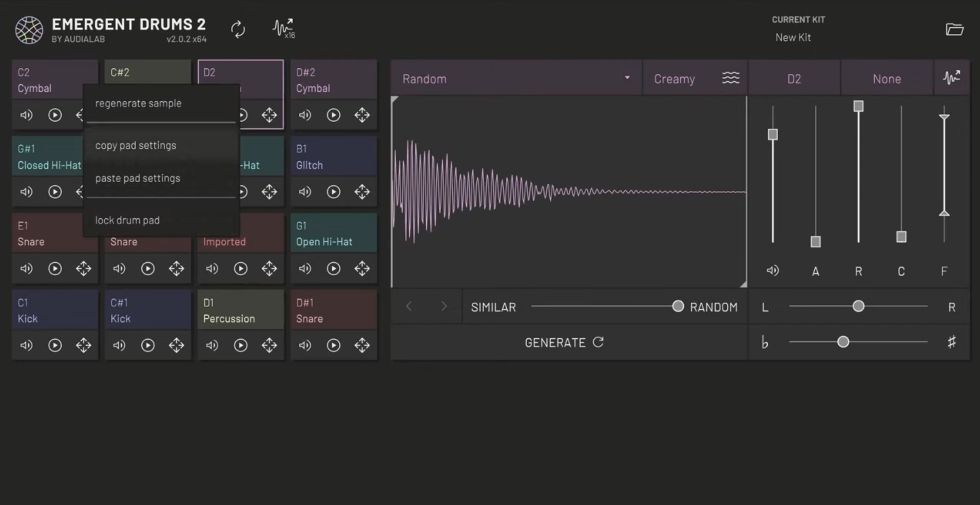Go to next generated sample arrow
Screen dimensions: 980x505
click(445, 306)
